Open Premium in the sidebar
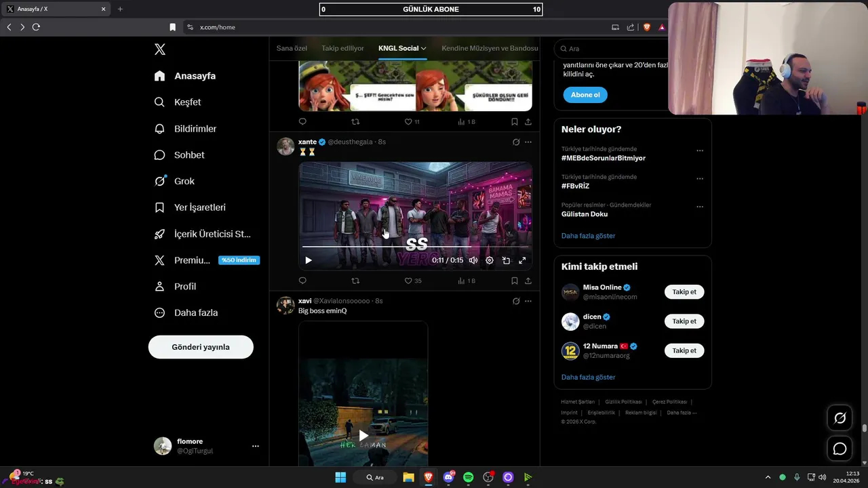Image resolution: width=868 pixels, height=488 pixels. [206, 260]
